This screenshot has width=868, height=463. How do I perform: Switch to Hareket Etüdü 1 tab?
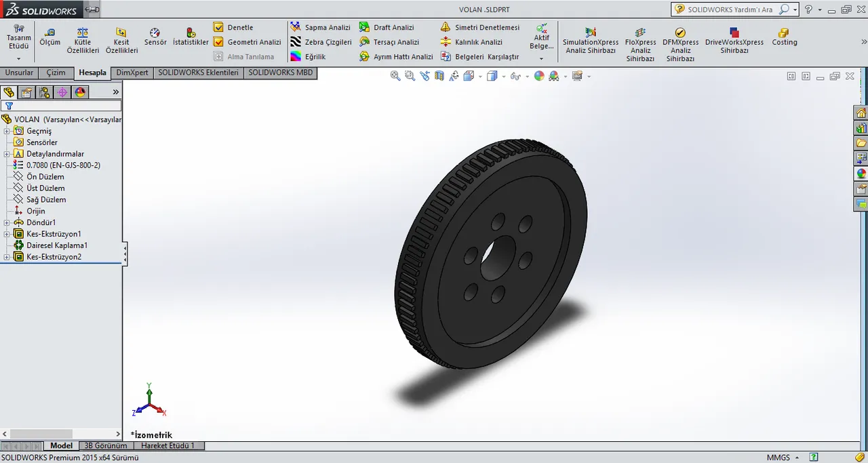[168, 446]
